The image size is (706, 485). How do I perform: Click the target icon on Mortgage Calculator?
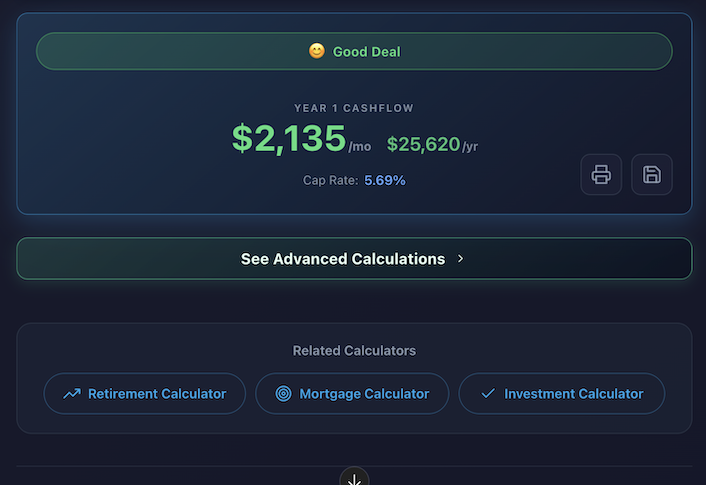coord(283,394)
